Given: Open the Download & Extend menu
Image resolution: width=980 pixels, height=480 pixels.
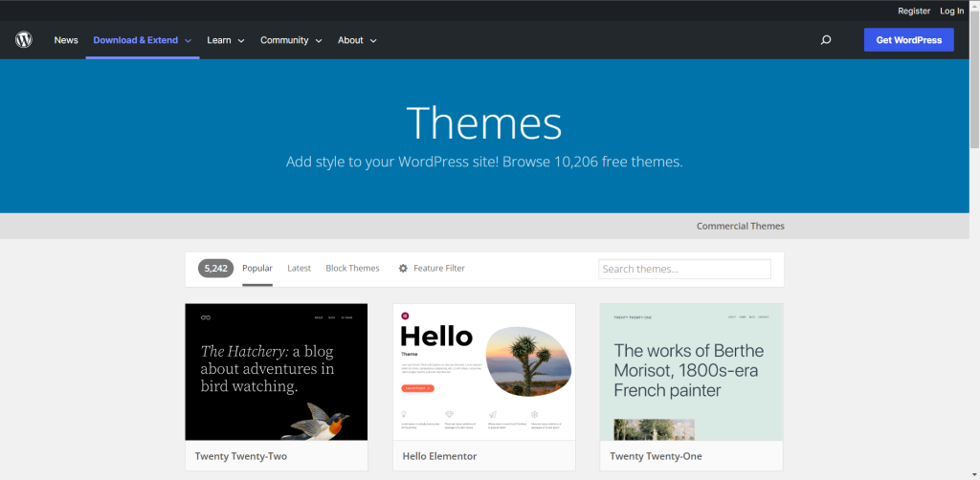Looking at the screenshot, I should (143, 40).
